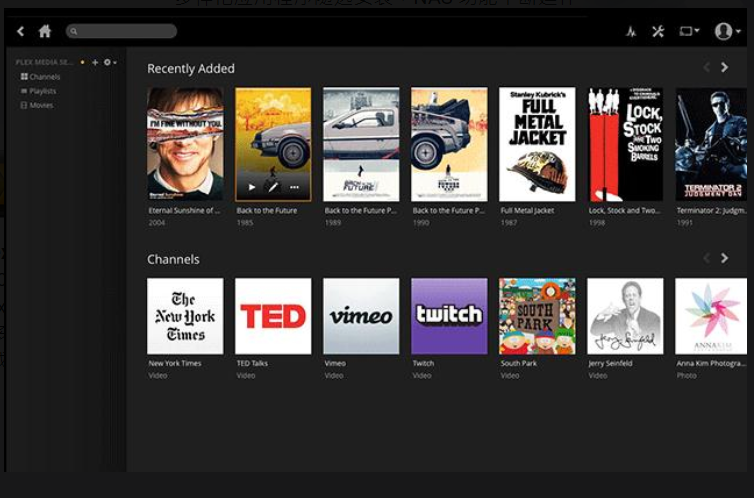
Task: Open the Twitch channel tile
Action: 449,316
